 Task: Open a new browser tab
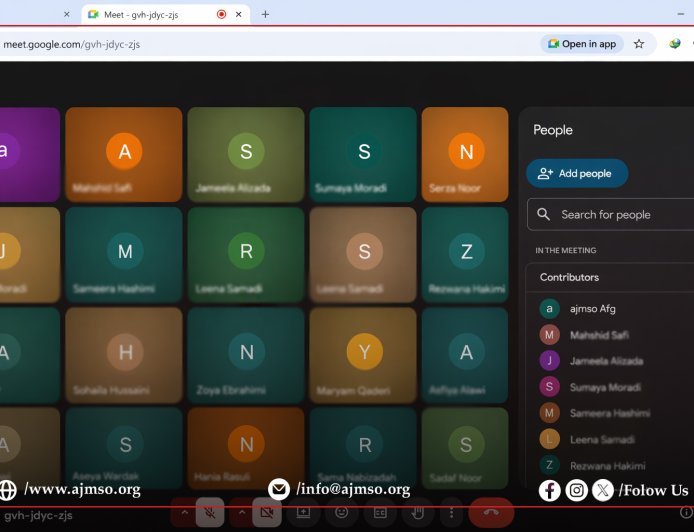[x=265, y=15]
